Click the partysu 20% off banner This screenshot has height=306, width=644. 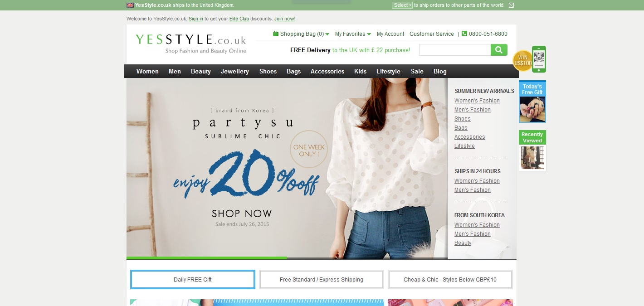pos(287,168)
